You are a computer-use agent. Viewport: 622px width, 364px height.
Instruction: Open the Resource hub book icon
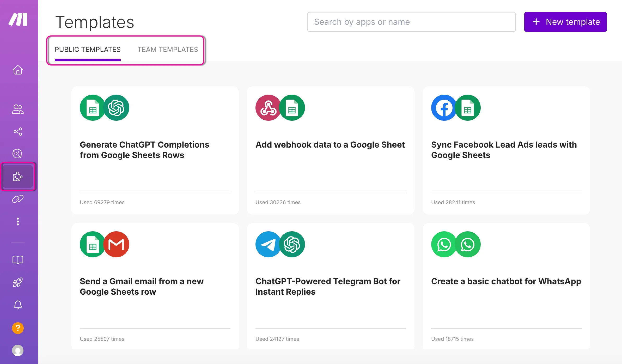pyautogui.click(x=18, y=260)
